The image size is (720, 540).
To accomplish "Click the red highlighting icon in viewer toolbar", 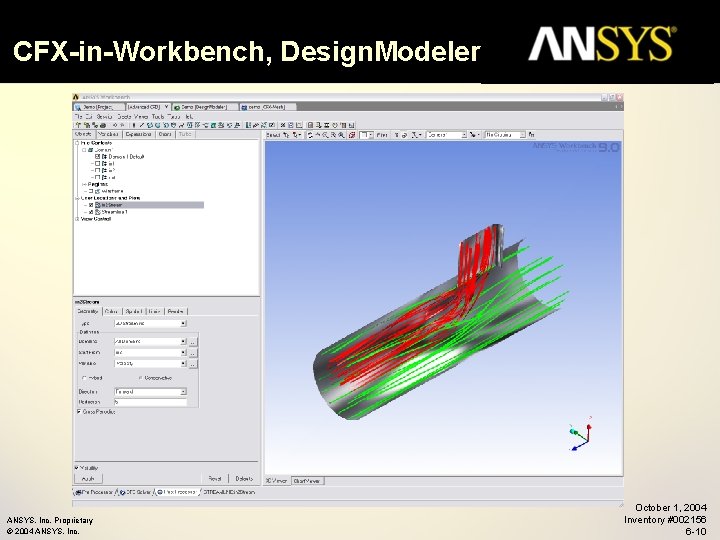I will [x=352, y=135].
